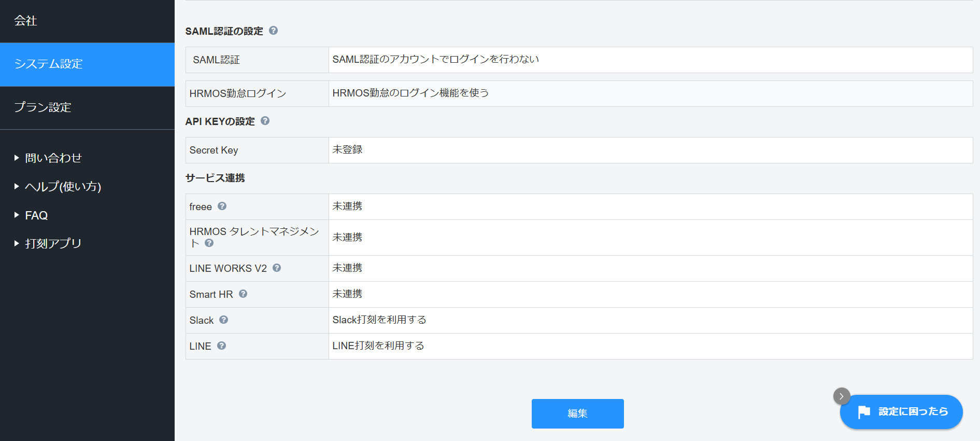This screenshot has width=980, height=441.
Task: Click the 設定に困ったら help button
Action: (x=901, y=412)
